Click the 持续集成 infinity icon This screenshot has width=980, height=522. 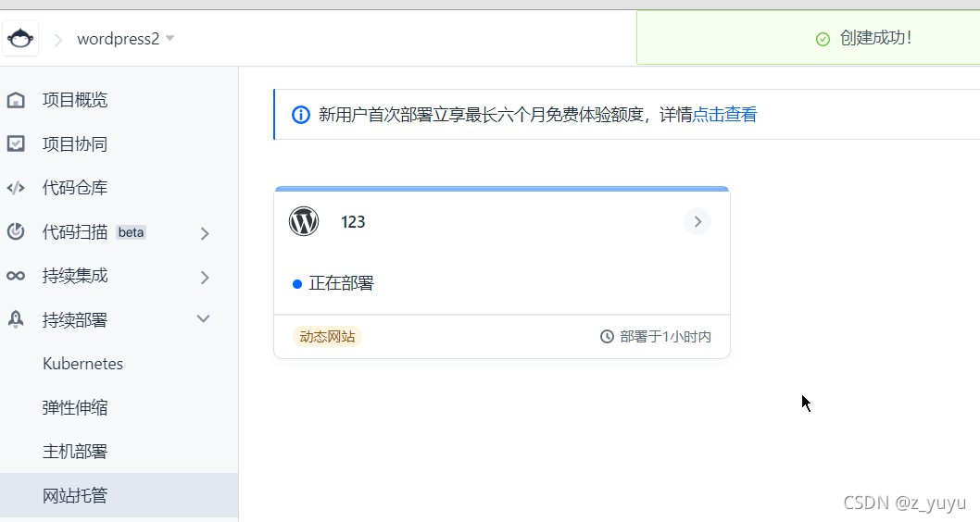(16, 276)
